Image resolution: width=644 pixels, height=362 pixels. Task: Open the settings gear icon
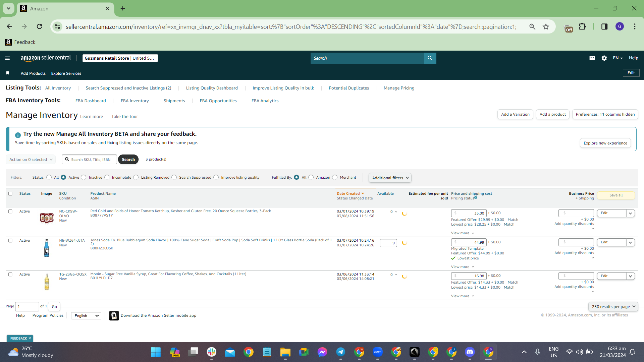(x=604, y=58)
